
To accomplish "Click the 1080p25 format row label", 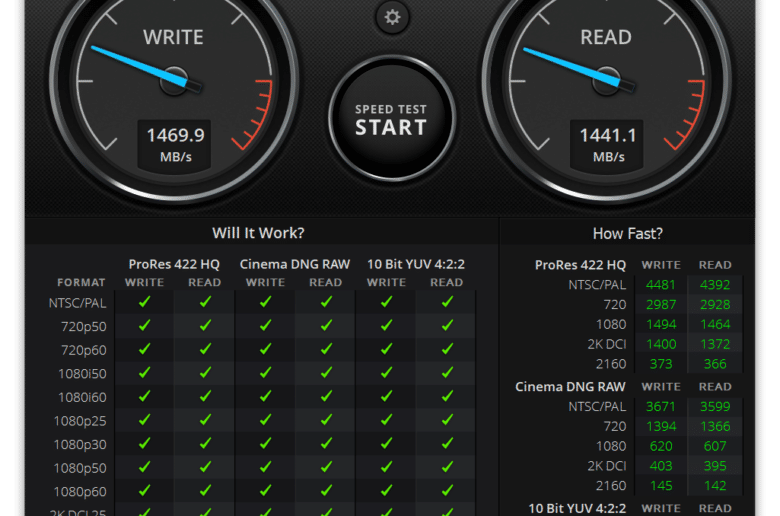I will tap(80, 421).
